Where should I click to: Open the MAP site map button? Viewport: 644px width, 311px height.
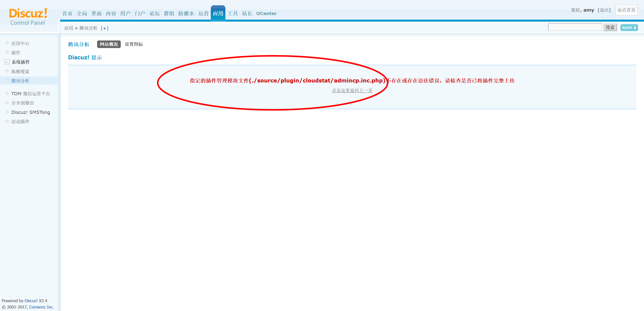(x=629, y=28)
